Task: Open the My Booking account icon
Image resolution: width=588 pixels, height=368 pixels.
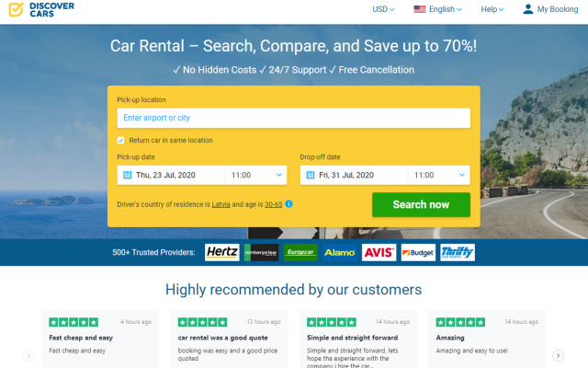Action: click(528, 9)
